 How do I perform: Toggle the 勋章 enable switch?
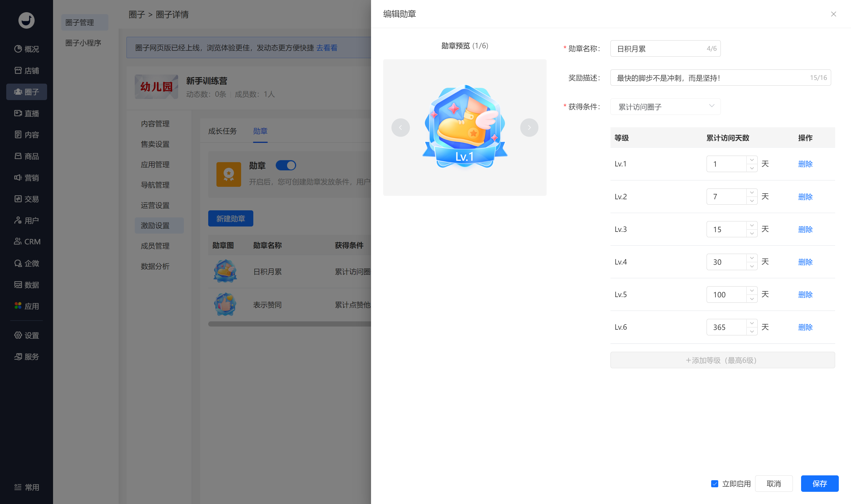pos(285,165)
